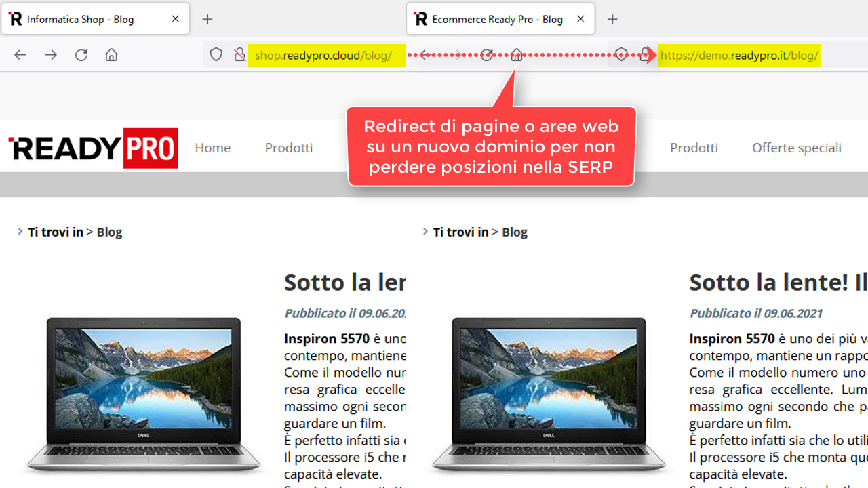Screen dimensions: 868x488
Task: Close the Ecommerce Ready Pro - Blog tab
Action: pos(580,19)
